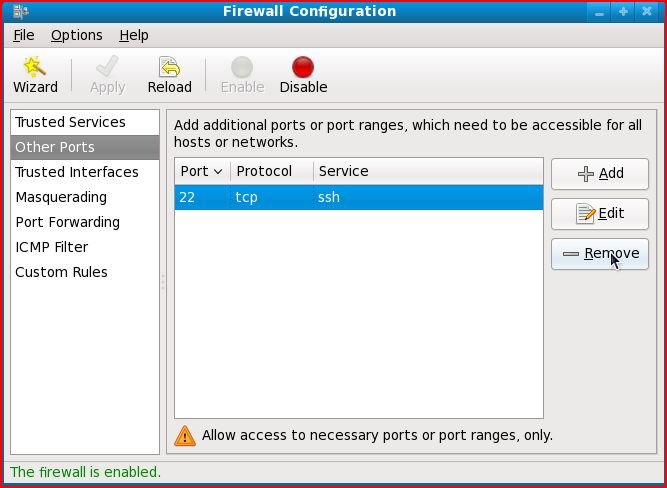Click the warning triangle icon
This screenshot has height=488, width=667.
coord(185,436)
